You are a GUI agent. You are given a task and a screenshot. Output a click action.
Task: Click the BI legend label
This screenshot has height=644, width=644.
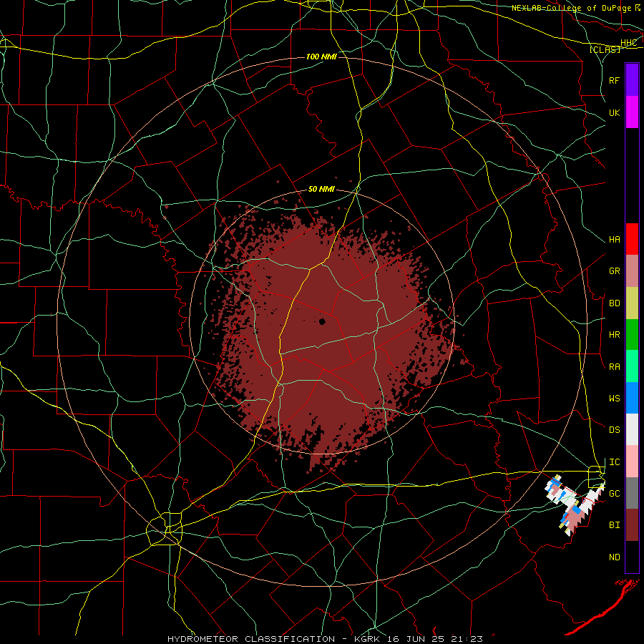click(x=614, y=525)
